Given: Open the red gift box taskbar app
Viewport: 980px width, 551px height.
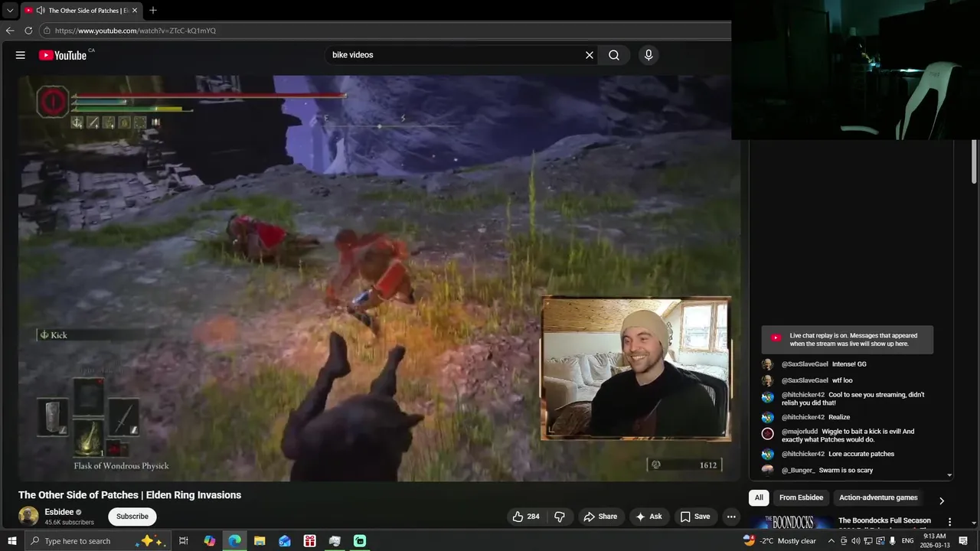Looking at the screenshot, I should (309, 541).
